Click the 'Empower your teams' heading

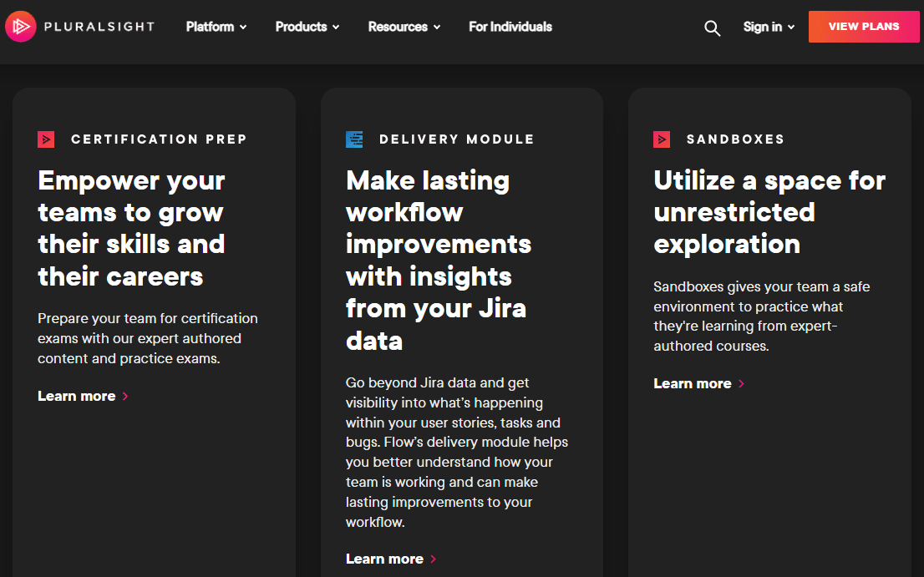click(131, 228)
